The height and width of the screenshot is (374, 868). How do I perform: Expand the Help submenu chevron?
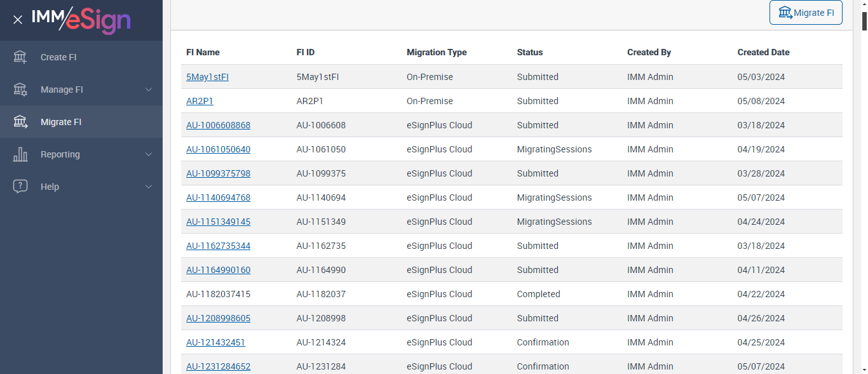(x=149, y=187)
